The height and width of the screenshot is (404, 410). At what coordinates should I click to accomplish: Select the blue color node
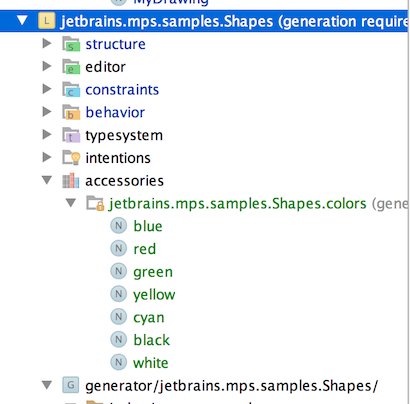coord(148,226)
